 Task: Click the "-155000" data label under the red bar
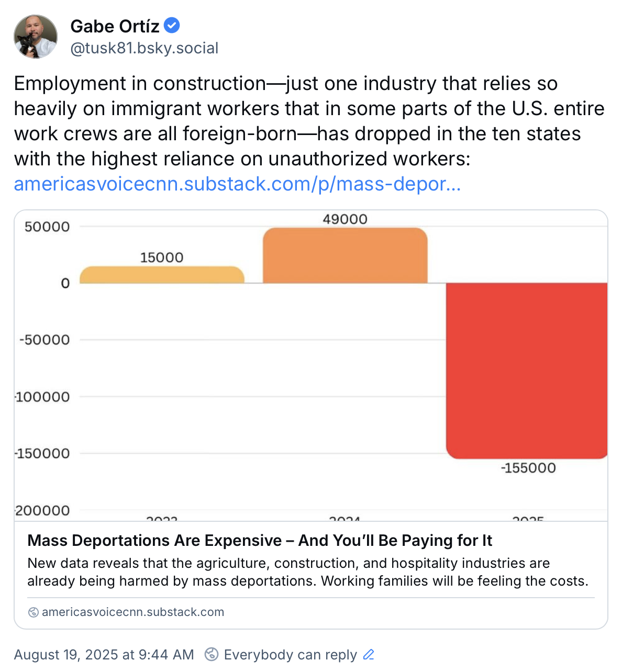(528, 468)
